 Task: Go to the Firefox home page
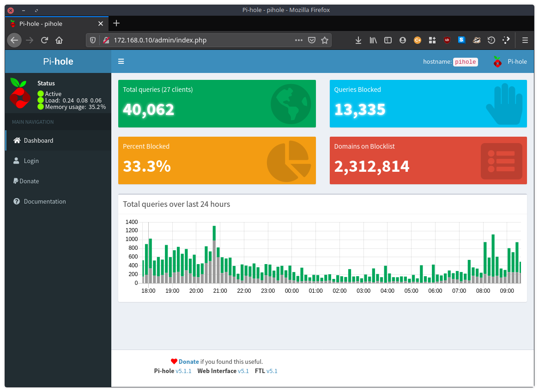59,40
